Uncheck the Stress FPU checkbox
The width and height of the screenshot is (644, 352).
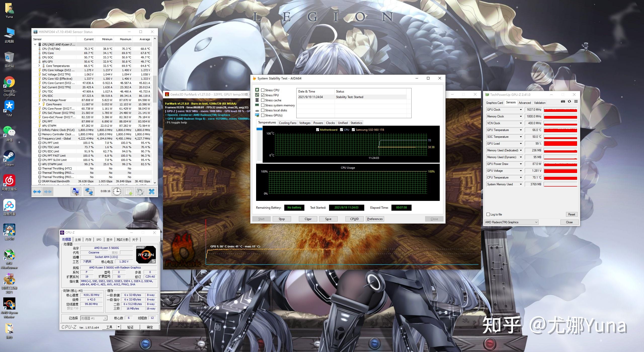pyautogui.click(x=263, y=95)
